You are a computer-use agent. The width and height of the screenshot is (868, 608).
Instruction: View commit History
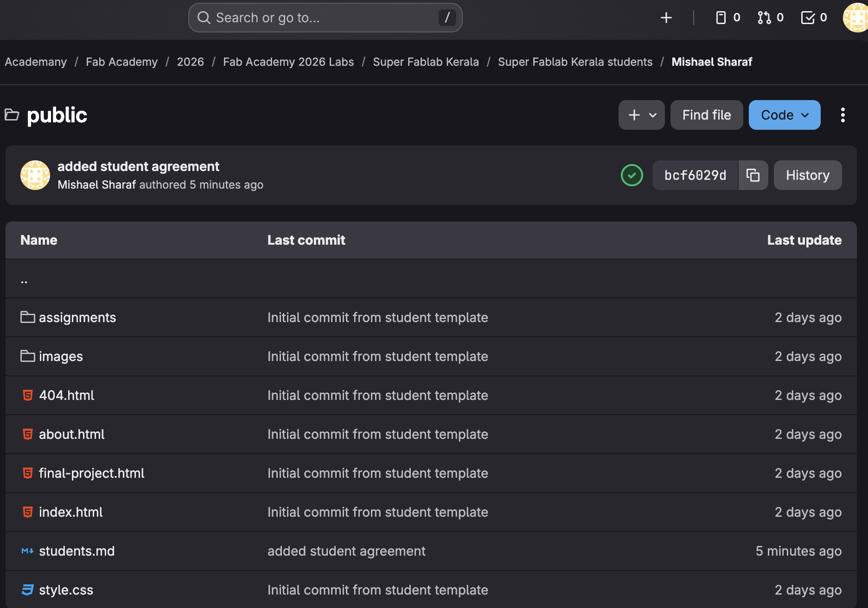tap(807, 175)
